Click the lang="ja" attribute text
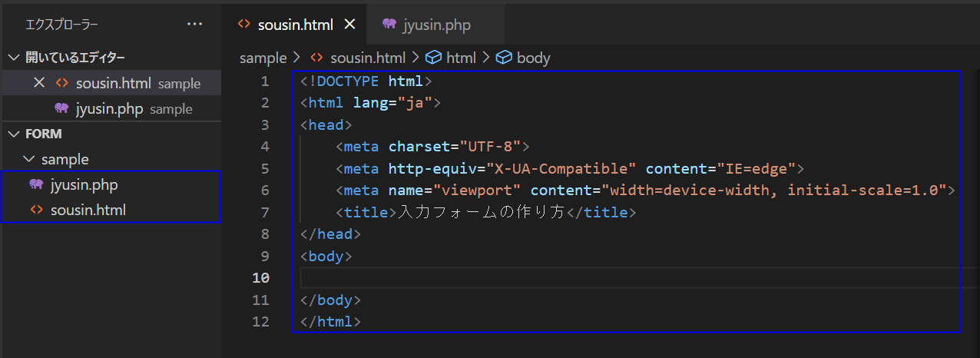980x358 pixels. (393, 102)
